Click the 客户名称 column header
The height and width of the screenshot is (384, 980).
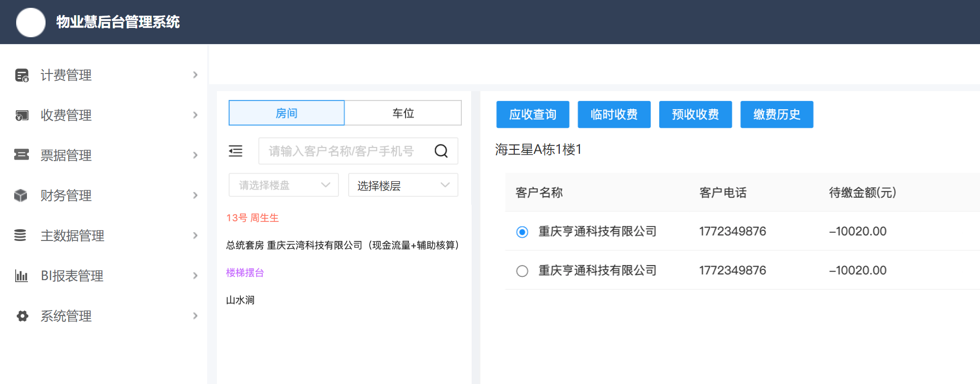tap(539, 192)
